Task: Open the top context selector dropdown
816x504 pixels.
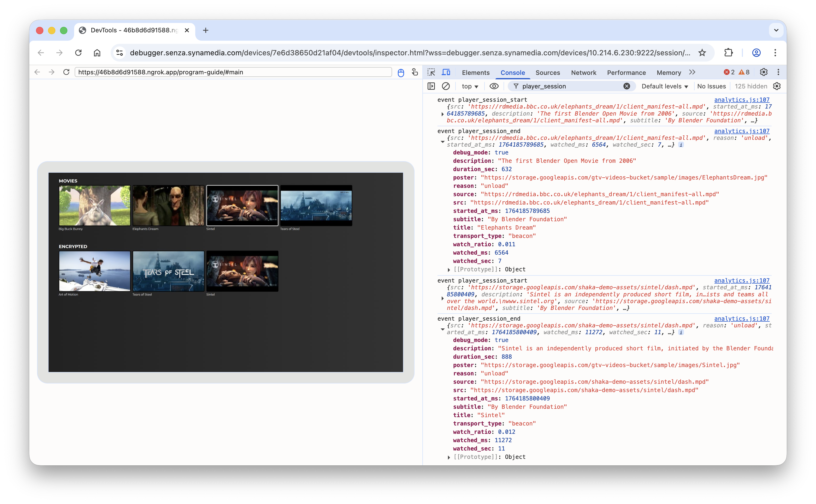Action: pos(470,86)
